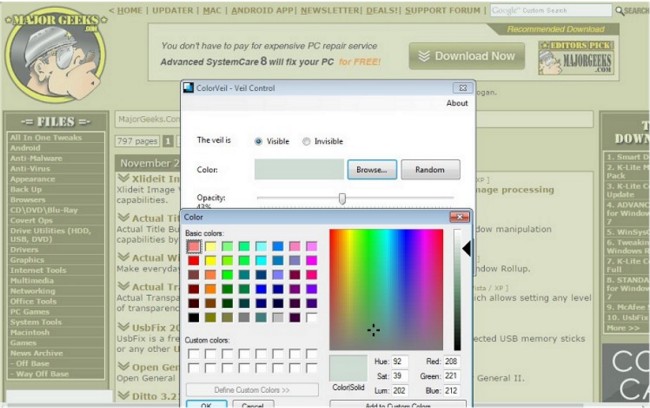Open Anti-Malware files category
The height and width of the screenshot is (408, 650).
[x=36, y=158]
